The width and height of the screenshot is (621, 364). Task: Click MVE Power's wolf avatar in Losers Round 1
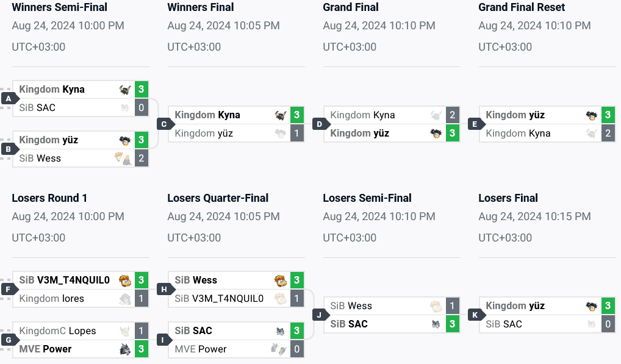124,349
